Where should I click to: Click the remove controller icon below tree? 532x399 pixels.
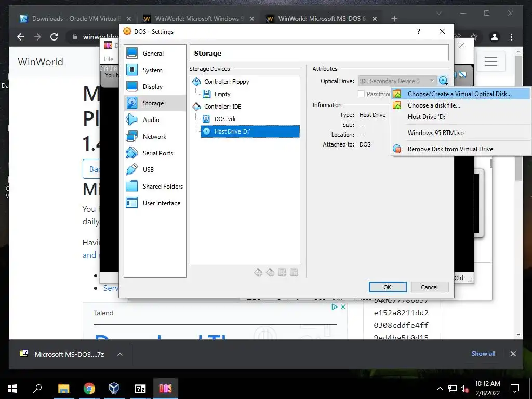[270, 272]
